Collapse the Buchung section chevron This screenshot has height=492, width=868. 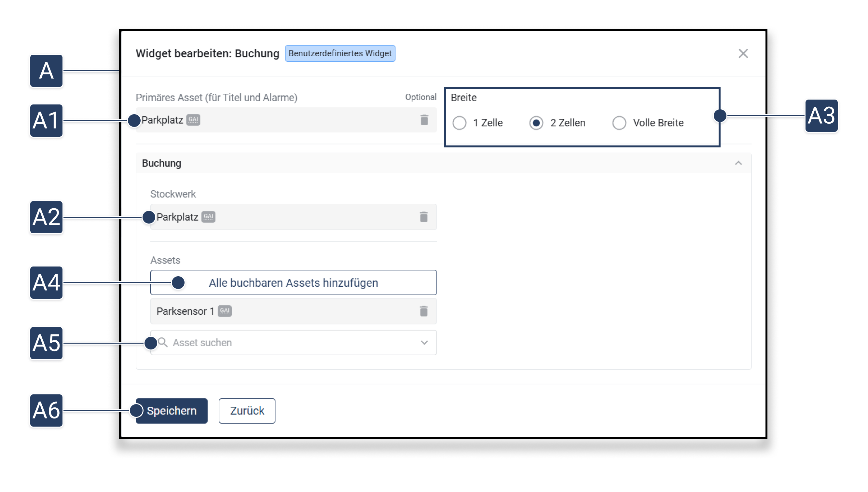click(x=738, y=163)
